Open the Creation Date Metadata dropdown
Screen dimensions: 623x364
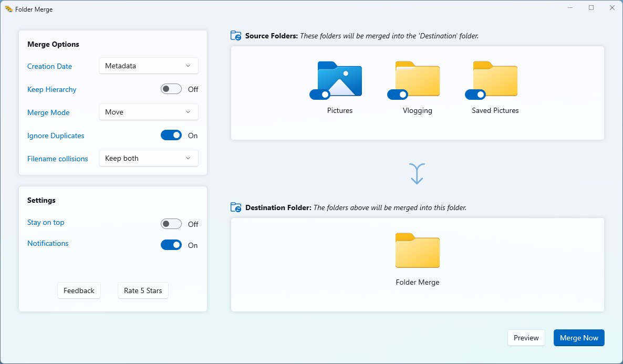point(148,65)
